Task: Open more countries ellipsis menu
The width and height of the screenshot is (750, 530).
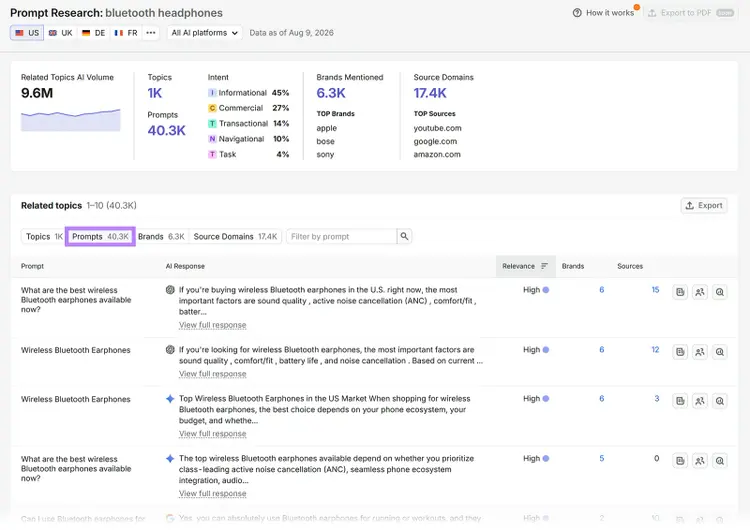Action: pyautogui.click(x=151, y=33)
